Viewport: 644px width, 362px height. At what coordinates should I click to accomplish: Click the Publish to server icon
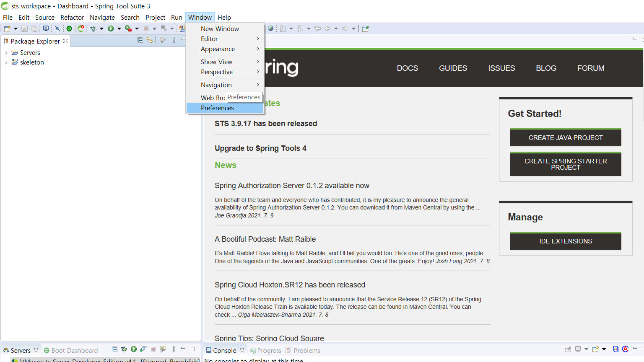tap(163, 349)
